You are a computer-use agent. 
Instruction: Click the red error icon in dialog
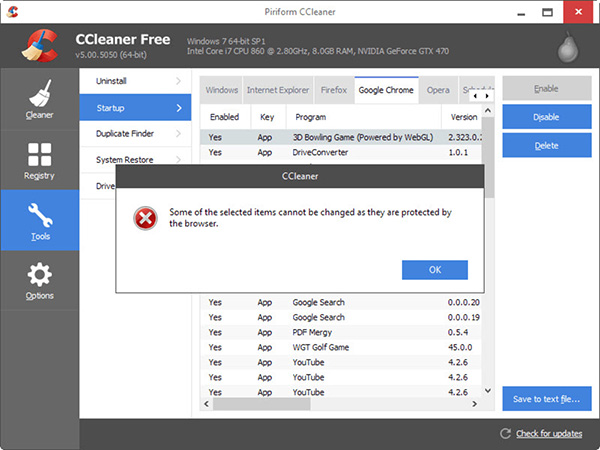pos(147,218)
